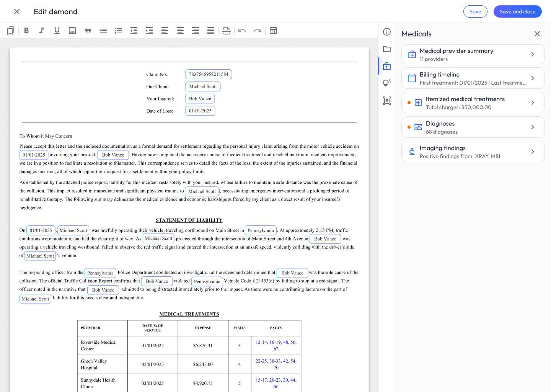Open Itemized medical treatments details
551x392 pixels.
[x=473, y=103]
